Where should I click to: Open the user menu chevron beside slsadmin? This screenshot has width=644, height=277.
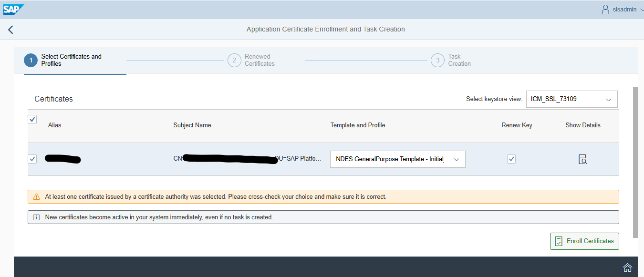coord(641,10)
